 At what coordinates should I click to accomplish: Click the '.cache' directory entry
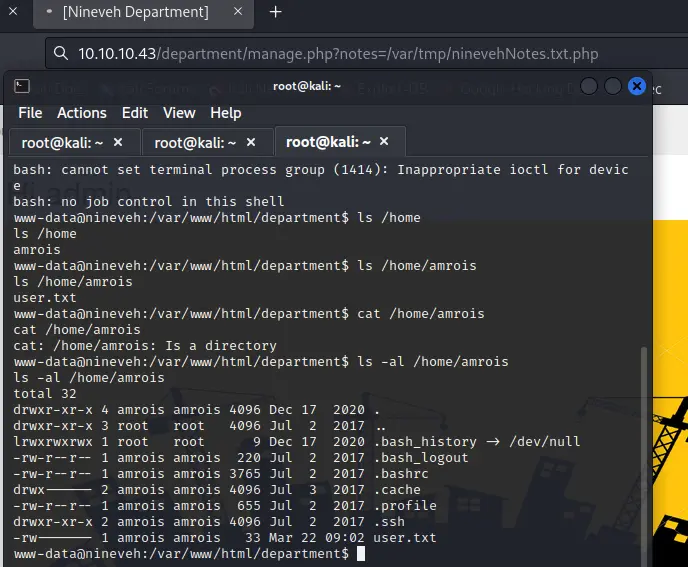click(397, 490)
